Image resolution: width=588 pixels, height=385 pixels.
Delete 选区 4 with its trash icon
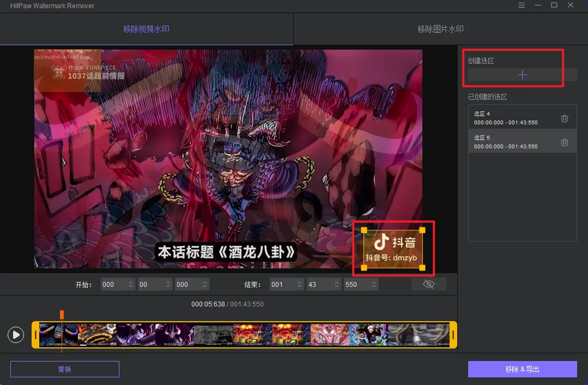tap(565, 119)
